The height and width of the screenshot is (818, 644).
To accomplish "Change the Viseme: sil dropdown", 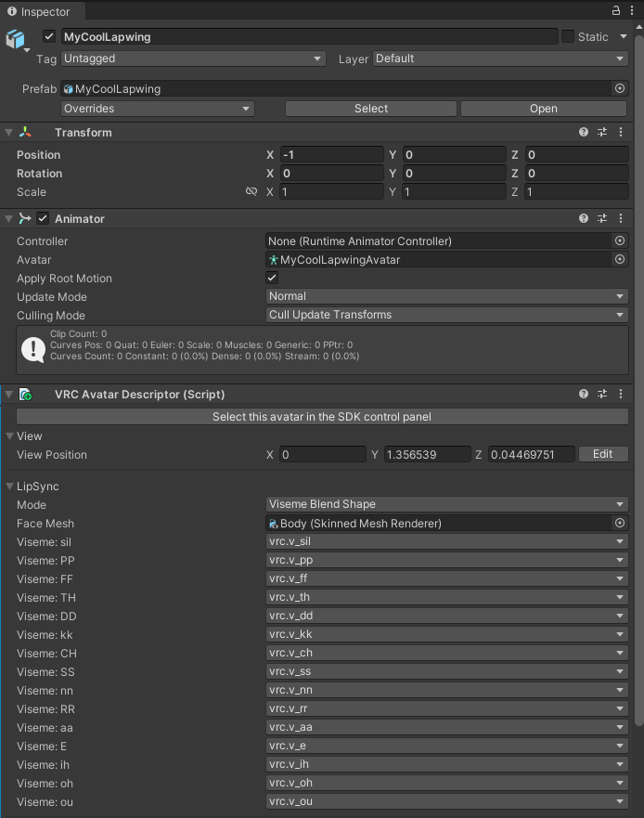I will coord(446,541).
